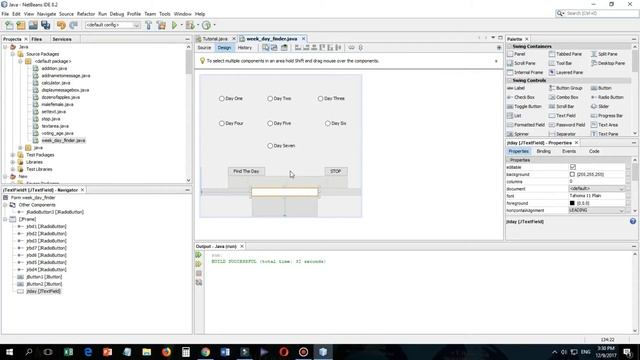Select the Day Three radio button
This screenshot has width=640, height=360.
[x=331, y=98]
